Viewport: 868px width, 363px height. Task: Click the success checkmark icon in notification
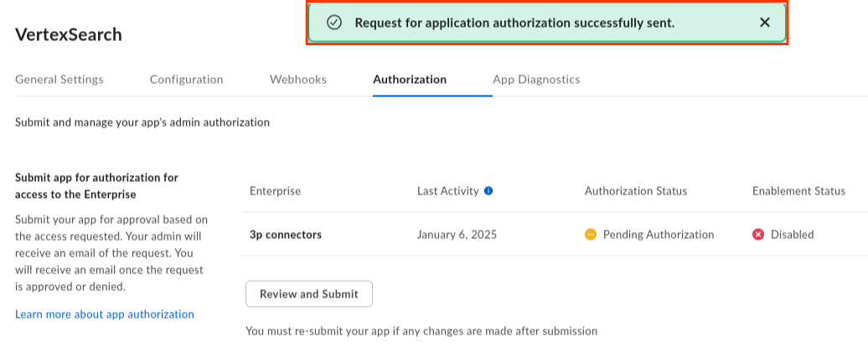click(x=333, y=23)
